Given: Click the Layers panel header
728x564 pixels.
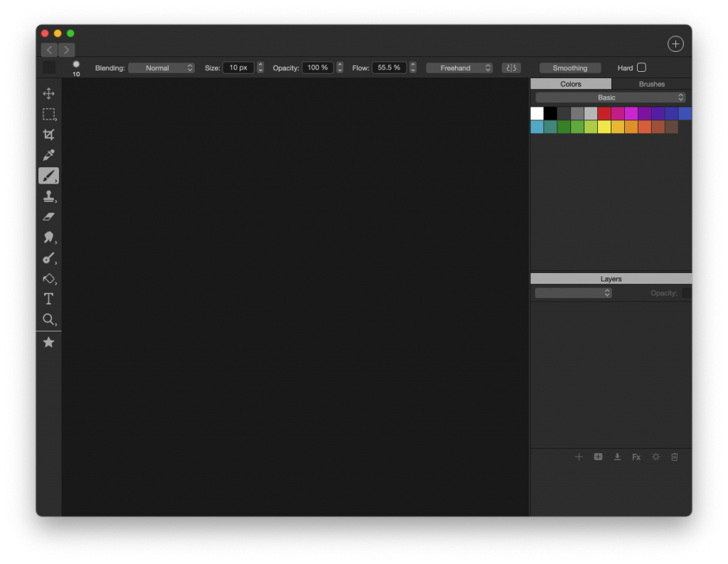Looking at the screenshot, I should point(611,279).
